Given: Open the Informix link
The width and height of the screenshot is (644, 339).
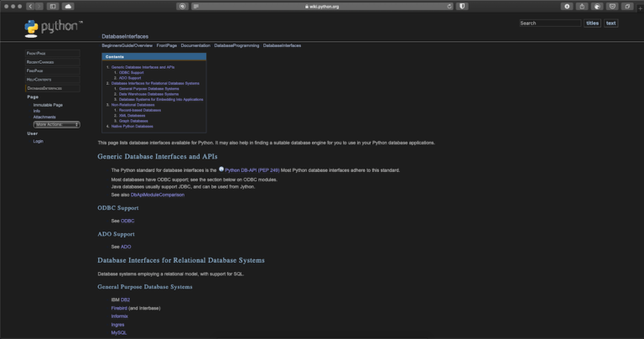Looking at the screenshot, I should tap(120, 316).
